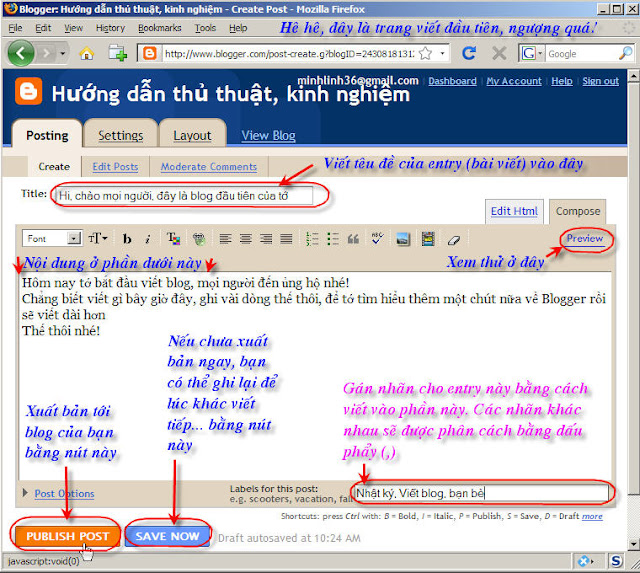
Task: Align text left
Action: (x=225, y=238)
